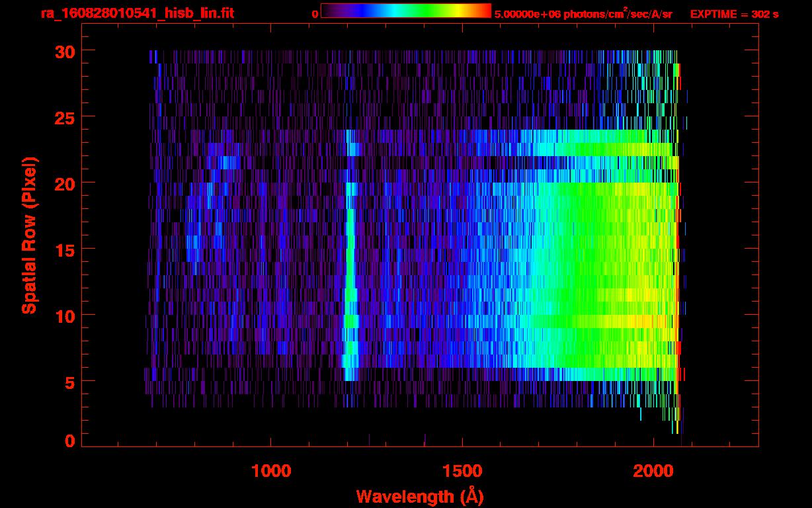
Task: Click the y-axis tick label 5
Action: (70, 382)
